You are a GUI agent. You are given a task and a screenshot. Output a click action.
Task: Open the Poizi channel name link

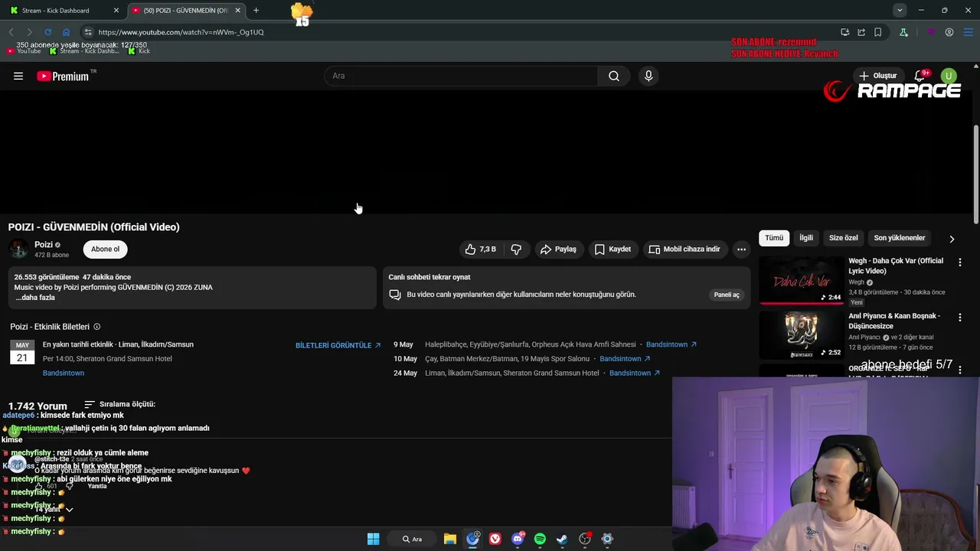[44, 245]
